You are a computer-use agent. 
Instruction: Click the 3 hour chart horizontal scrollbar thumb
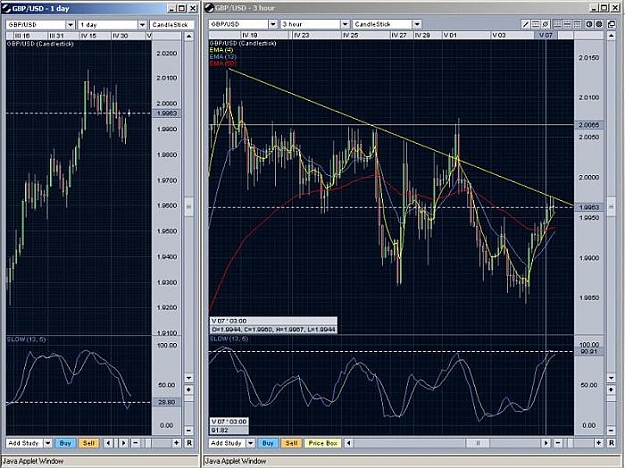478,443
